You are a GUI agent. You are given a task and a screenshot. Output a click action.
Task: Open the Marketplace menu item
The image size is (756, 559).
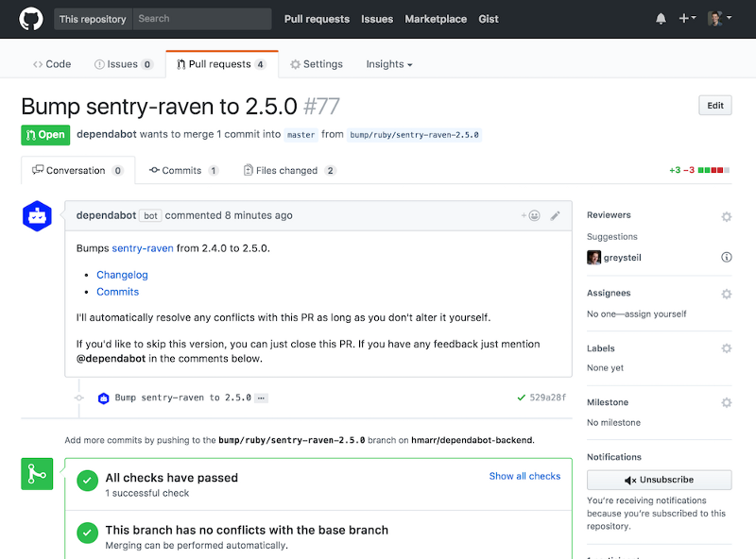point(436,18)
